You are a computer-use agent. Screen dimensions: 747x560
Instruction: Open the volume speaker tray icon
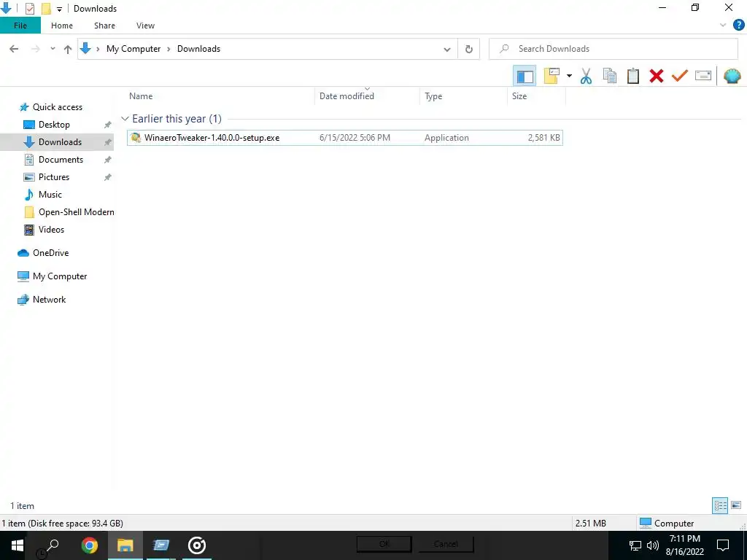pyautogui.click(x=653, y=545)
